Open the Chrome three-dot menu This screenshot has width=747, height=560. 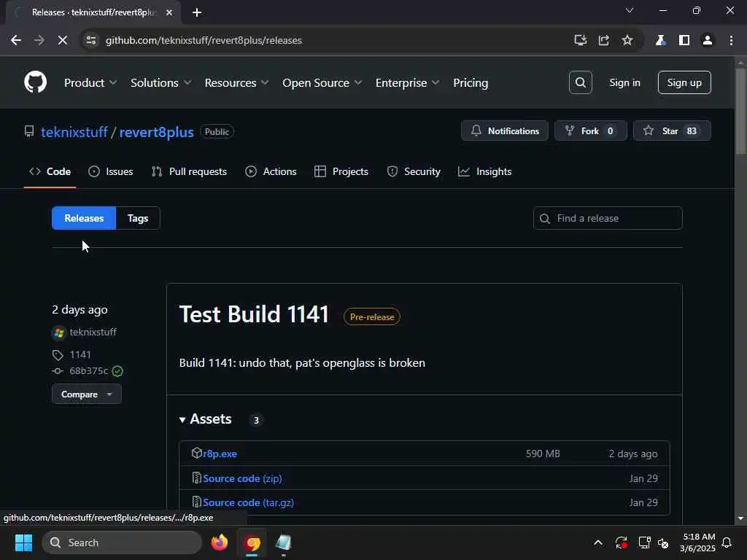pos(731,41)
